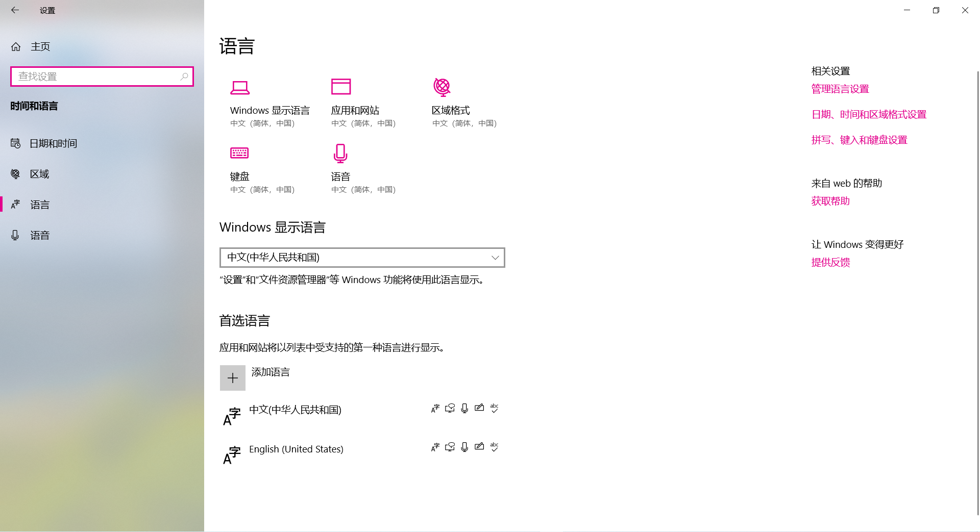Click the text-to-speech monitor icon on 中文(中华人民共和国)
The width and height of the screenshot is (980, 532).
point(450,408)
